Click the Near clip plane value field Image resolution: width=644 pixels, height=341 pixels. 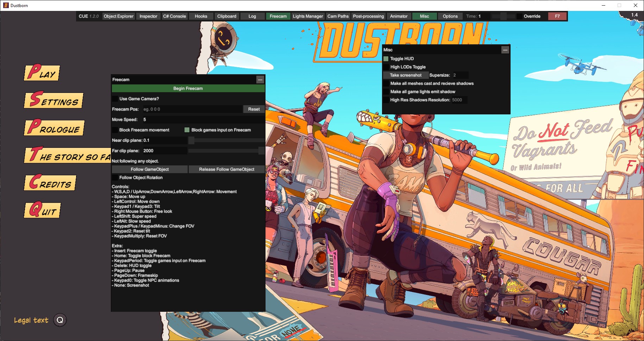click(165, 140)
